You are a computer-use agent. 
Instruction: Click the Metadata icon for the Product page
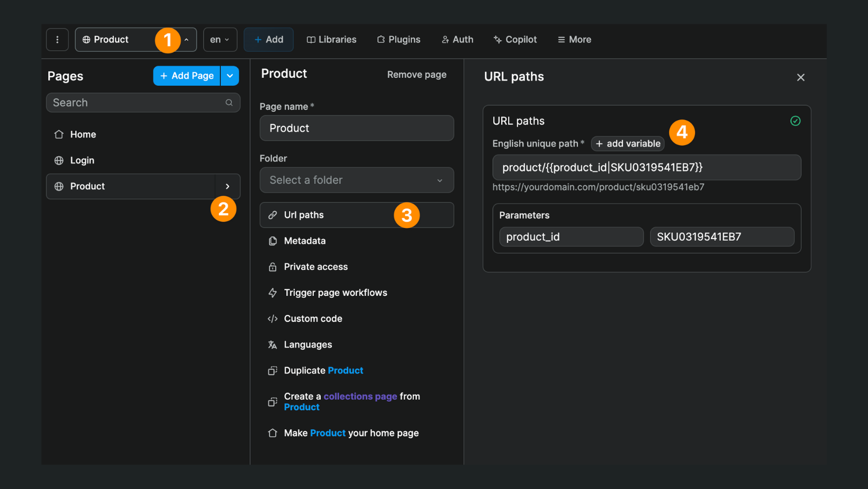click(x=273, y=241)
